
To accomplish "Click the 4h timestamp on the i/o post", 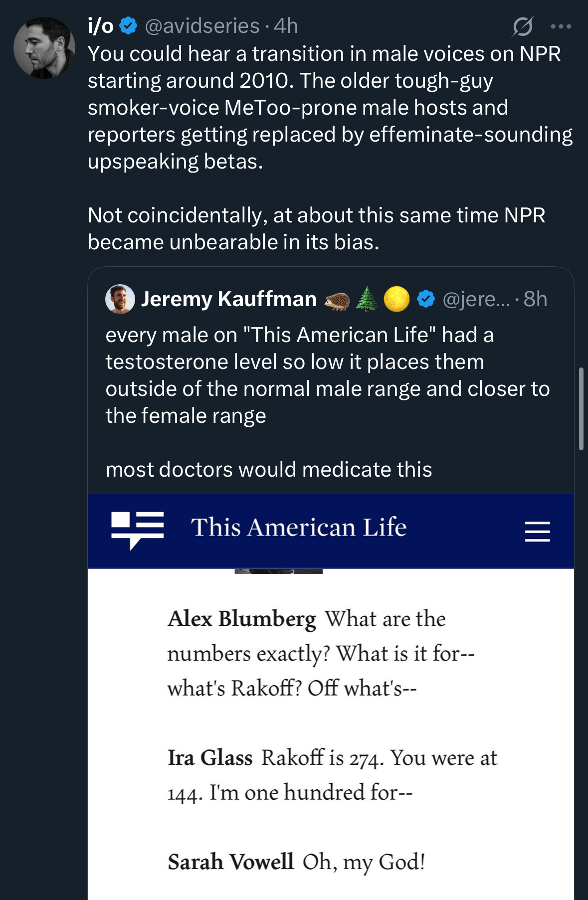I will [286, 26].
